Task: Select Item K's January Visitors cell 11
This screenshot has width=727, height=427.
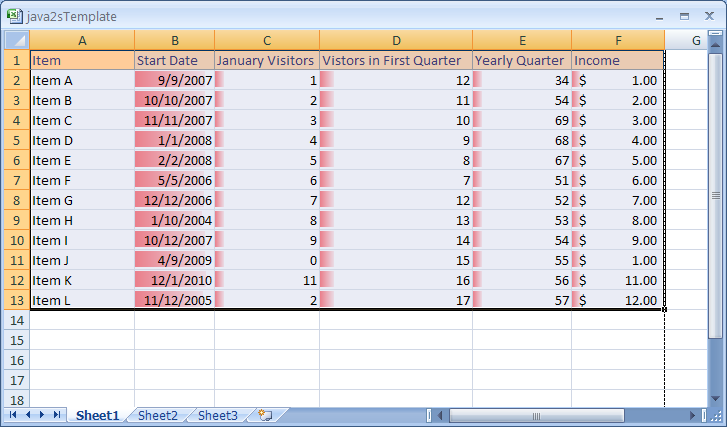Action: (267, 280)
